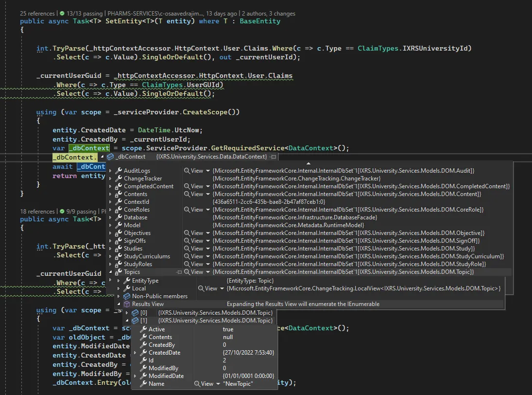This screenshot has width=532, height=395.
Task: Open the View dropdown arrow for Local
Action: point(222,288)
